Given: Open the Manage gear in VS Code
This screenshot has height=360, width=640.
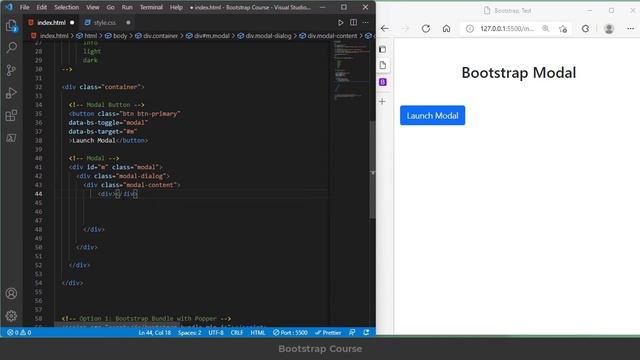Looking at the screenshot, I should click(11, 316).
